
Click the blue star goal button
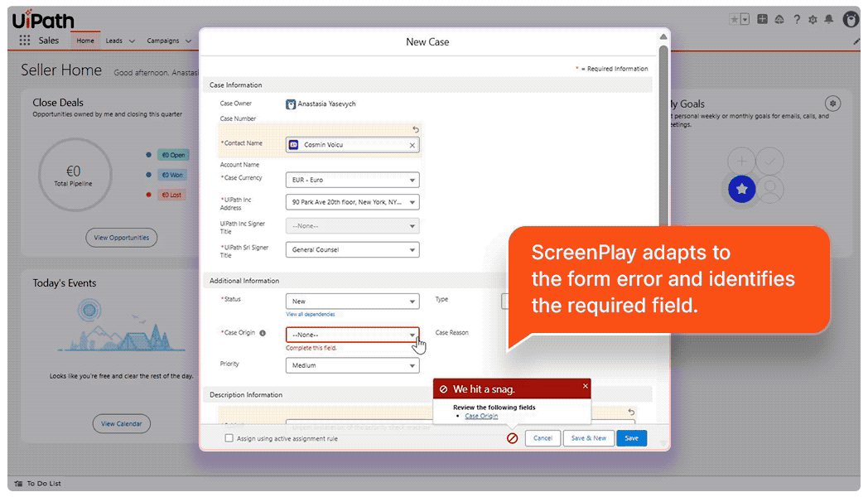pyautogui.click(x=741, y=189)
